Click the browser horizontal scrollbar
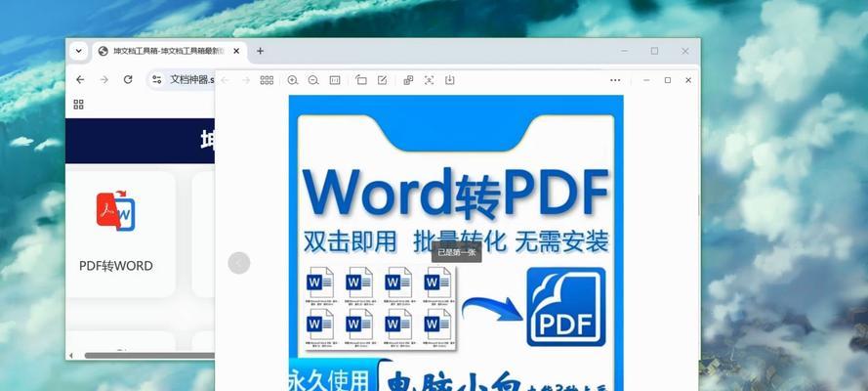This screenshot has width=868, height=391. coord(149,356)
